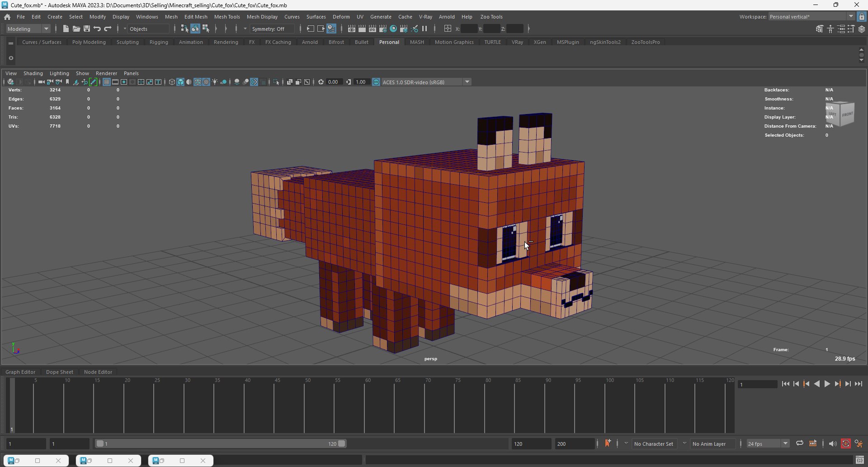Click the New Scene icon
This screenshot has height=467, width=868.
point(66,29)
